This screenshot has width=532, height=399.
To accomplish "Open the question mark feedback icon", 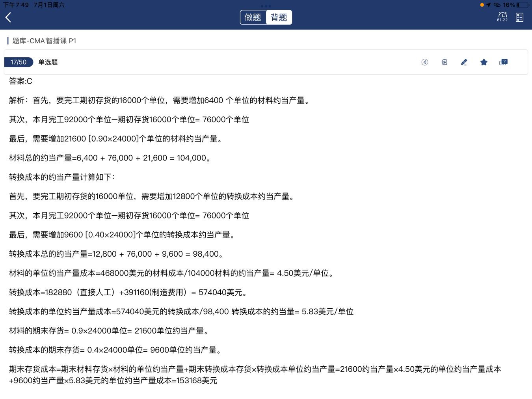I will coord(504,62).
